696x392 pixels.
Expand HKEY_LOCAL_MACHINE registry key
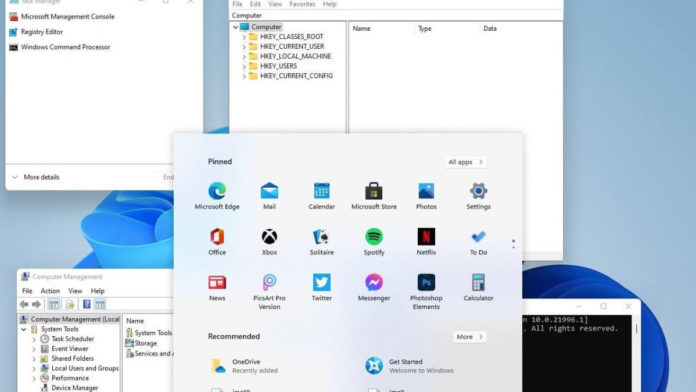coord(244,56)
